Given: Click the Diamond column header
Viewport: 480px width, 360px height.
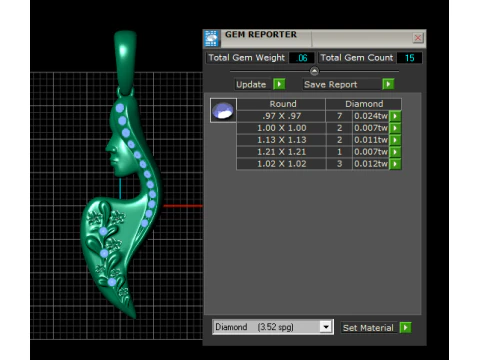Looking at the screenshot, I should tap(364, 104).
